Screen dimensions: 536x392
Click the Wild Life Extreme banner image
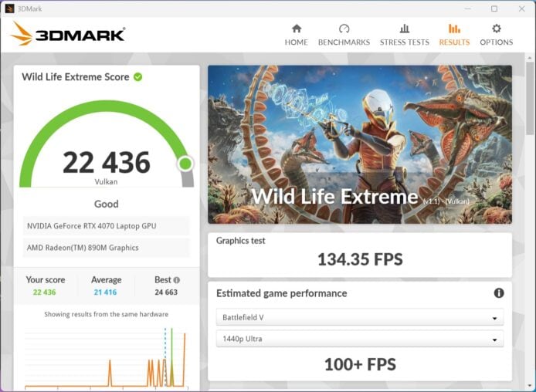[359, 144]
